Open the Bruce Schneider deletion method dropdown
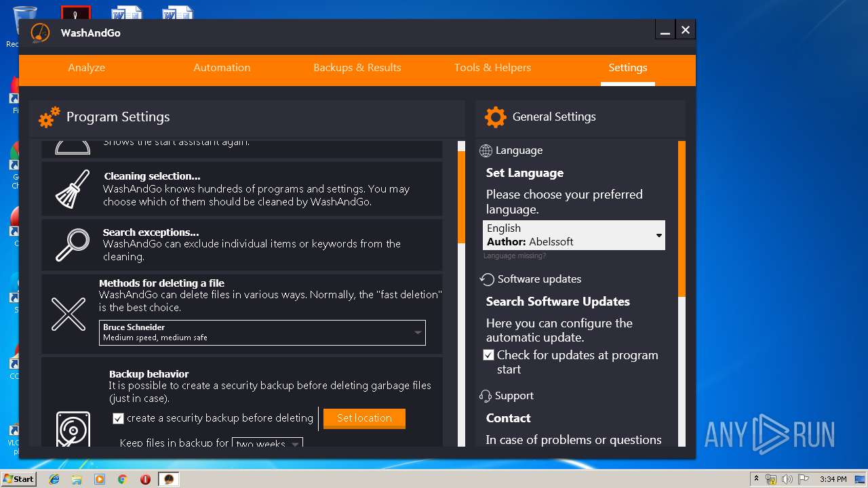The width and height of the screenshot is (868, 488). point(262,333)
